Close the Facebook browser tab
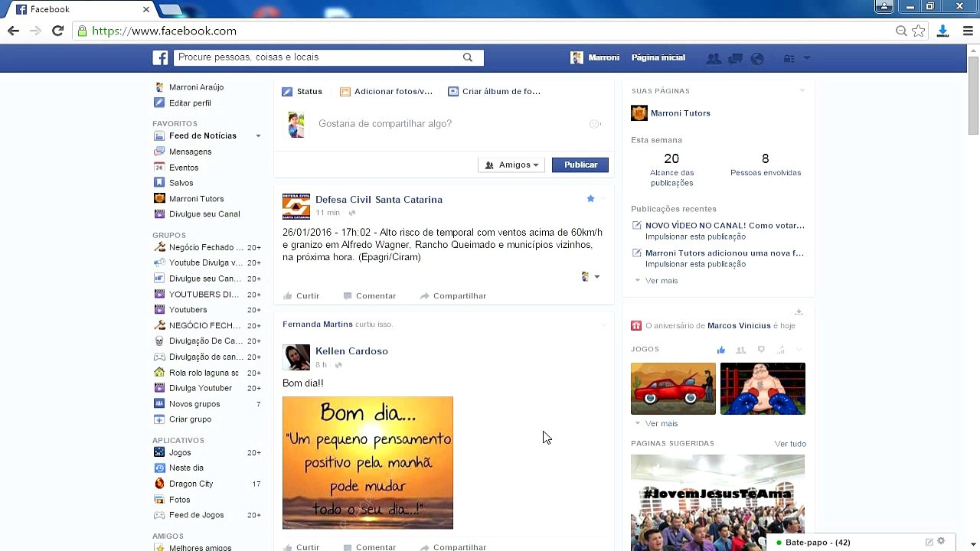Screen dimensions: 980x551 point(146,9)
